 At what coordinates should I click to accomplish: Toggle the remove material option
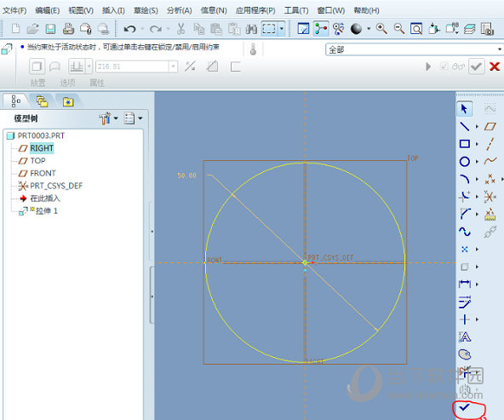point(212,66)
